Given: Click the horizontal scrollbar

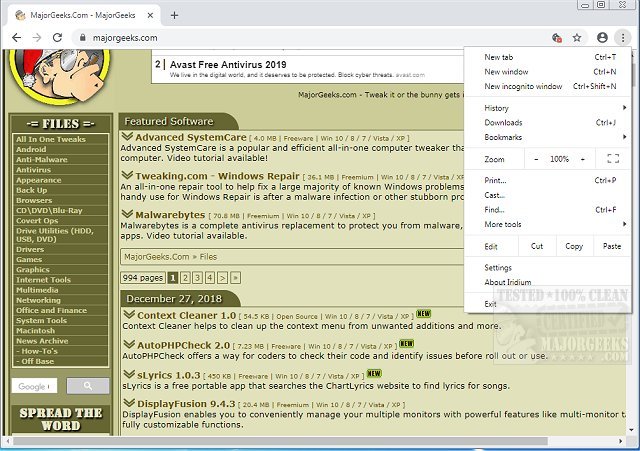Looking at the screenshot, I should tap(280, 441).
